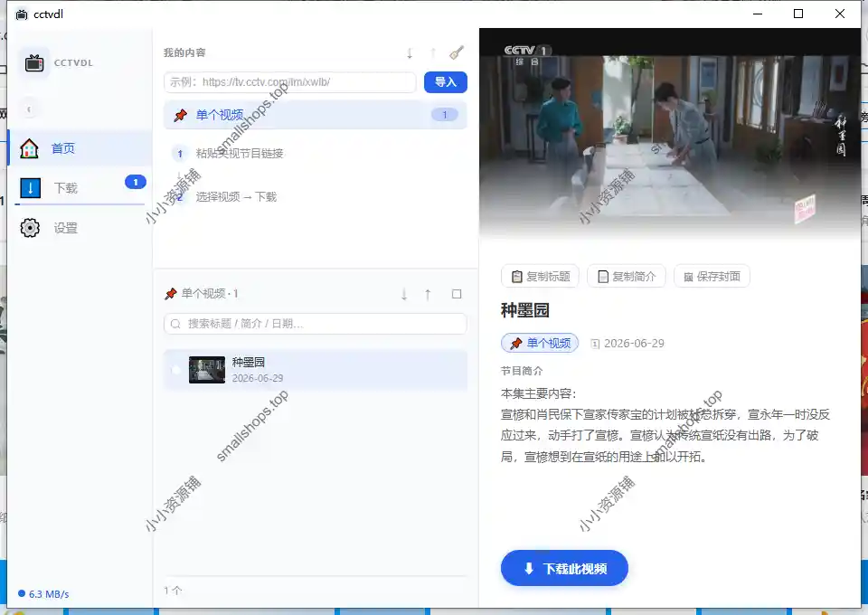This screenshot has width=868, height=615.
Task: Click the CCTVDL logo icon
Action: 34,63
